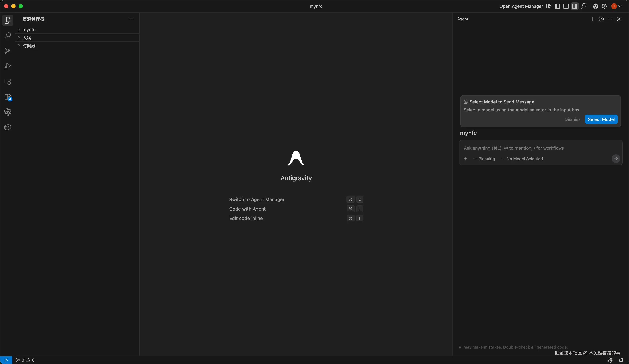Expand the mynfc folder tree
Viewport: 629px width, 364px height.
point(29,30)
